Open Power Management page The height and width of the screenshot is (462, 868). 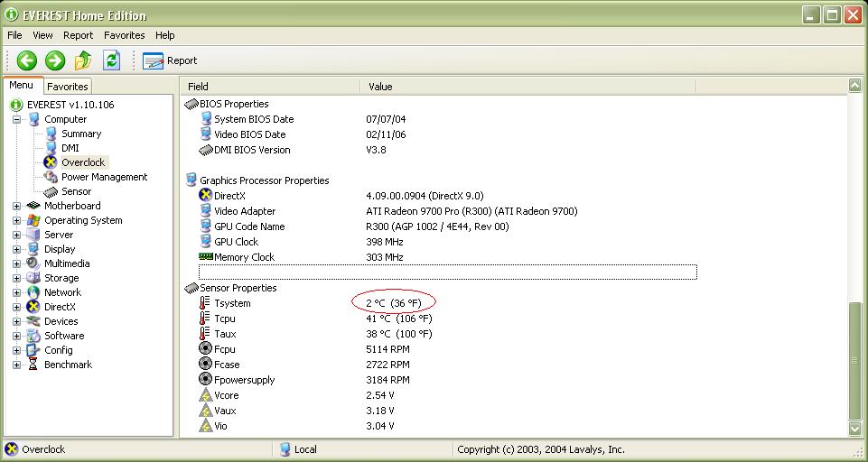(x=104, y=177)
